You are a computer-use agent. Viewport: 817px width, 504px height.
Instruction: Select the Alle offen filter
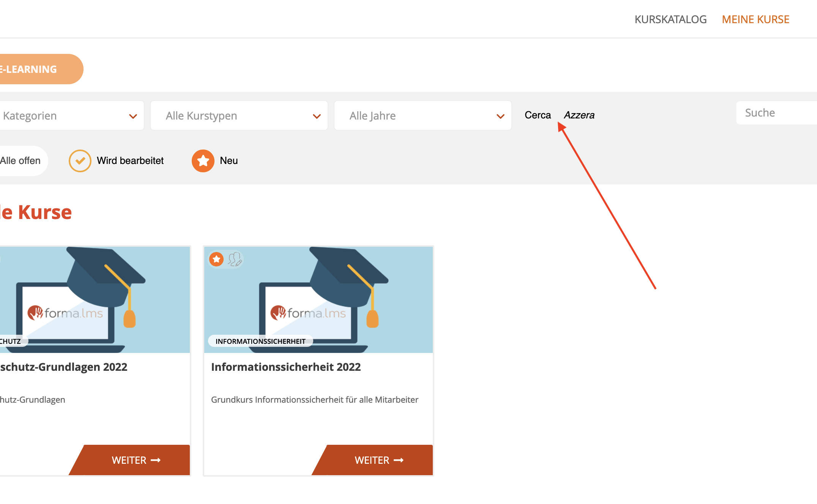coord(21,161)
